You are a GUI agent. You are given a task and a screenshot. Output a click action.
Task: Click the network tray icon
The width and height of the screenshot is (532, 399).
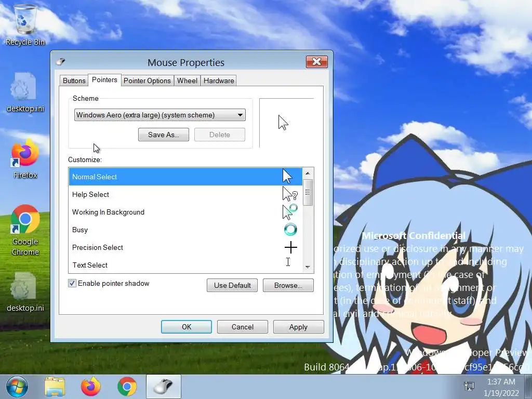(469, 386)
